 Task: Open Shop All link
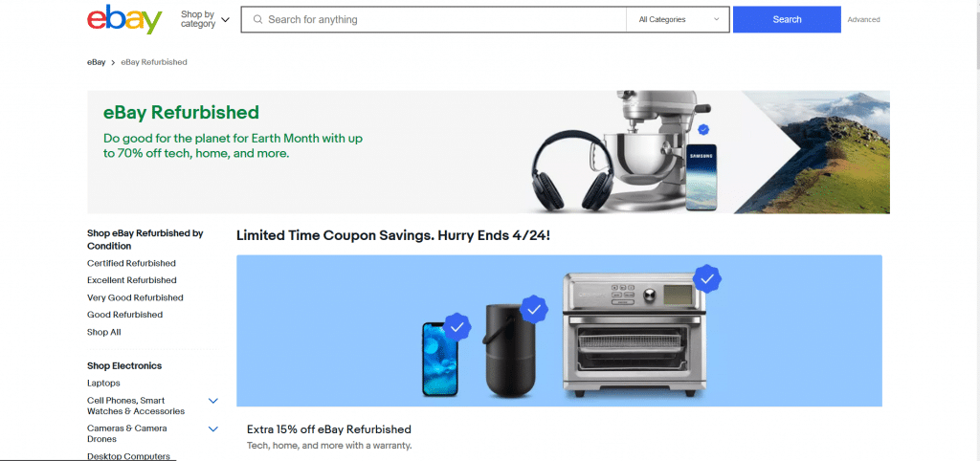pos(103,332)
